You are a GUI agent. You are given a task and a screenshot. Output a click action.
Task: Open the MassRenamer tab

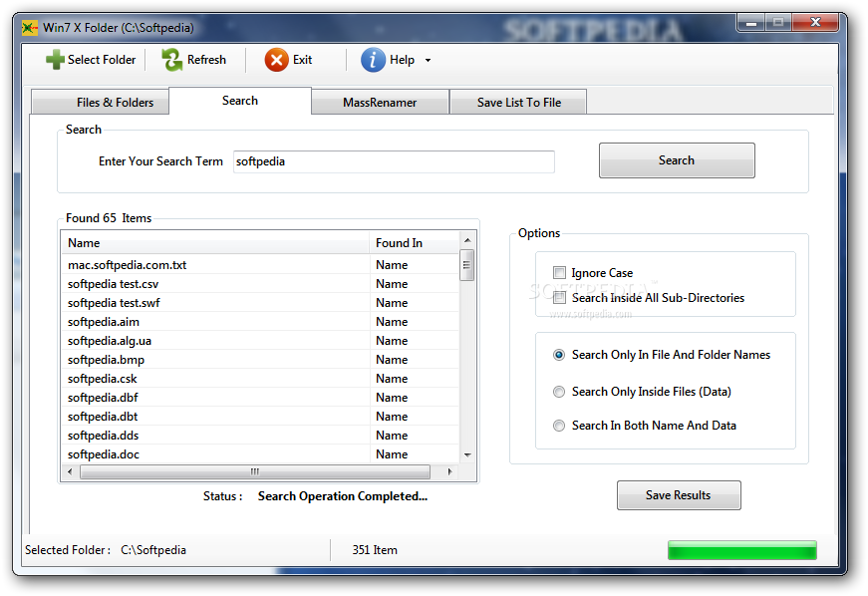(x=380, y=103)
